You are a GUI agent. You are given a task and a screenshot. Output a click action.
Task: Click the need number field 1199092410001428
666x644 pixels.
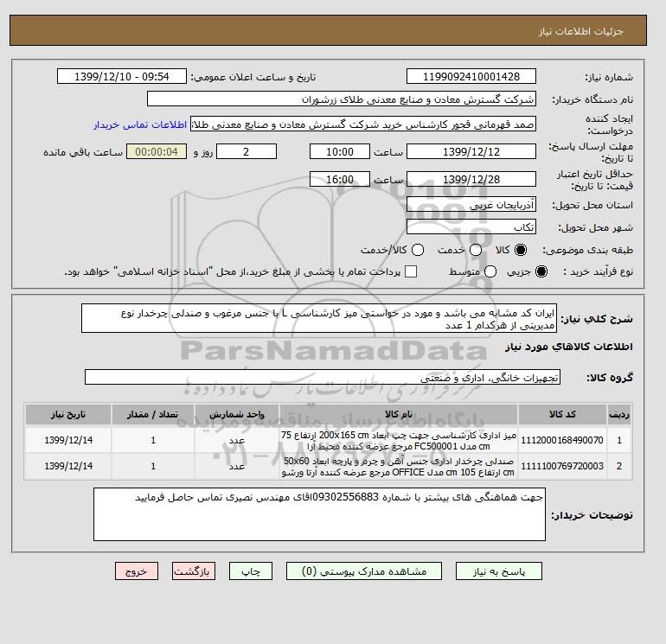coord(471,76)
